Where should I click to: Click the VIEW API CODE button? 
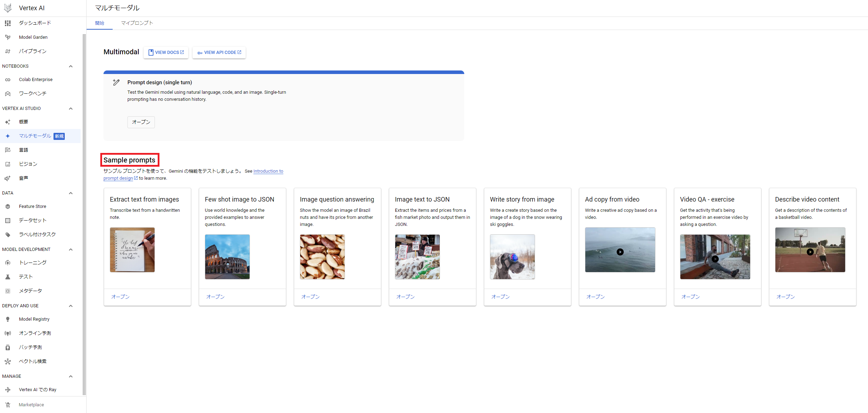point(219,53)
